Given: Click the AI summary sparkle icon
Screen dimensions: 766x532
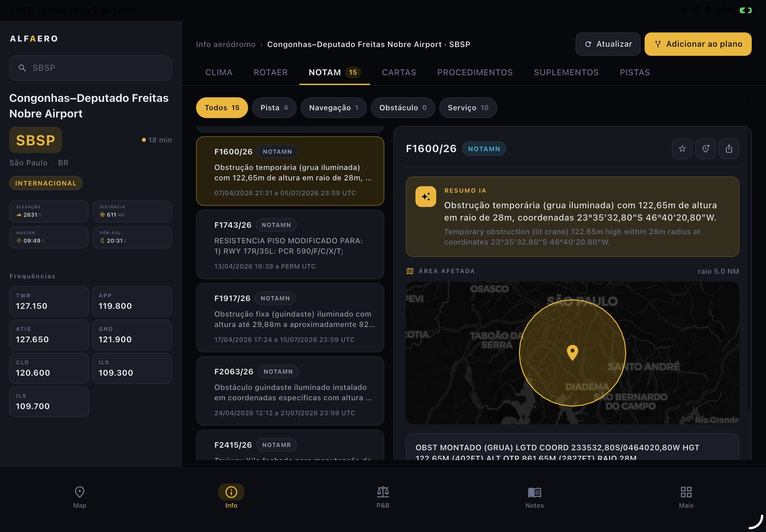Looking at the screenshot, I should click(426, 197).
